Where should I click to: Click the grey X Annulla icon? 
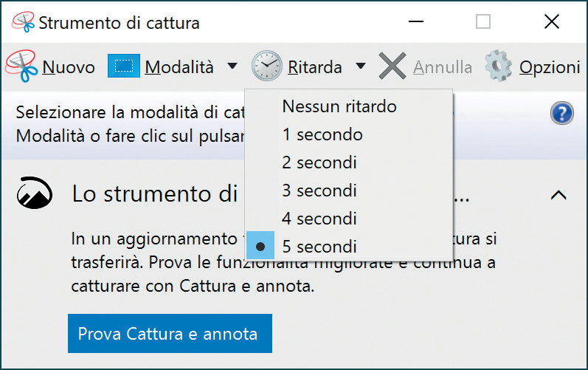pyautogui.click(x=392, y=66)
